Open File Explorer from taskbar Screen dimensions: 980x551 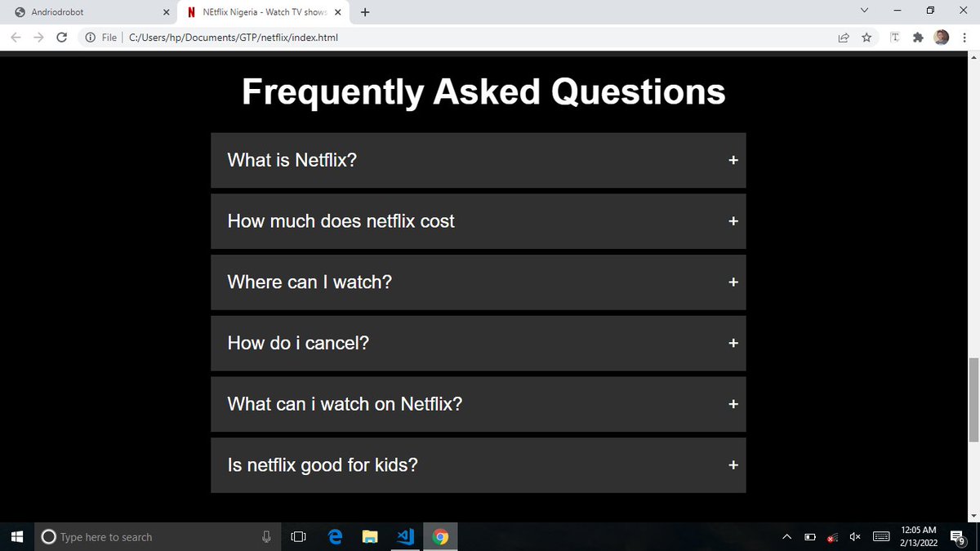[371, 536]
